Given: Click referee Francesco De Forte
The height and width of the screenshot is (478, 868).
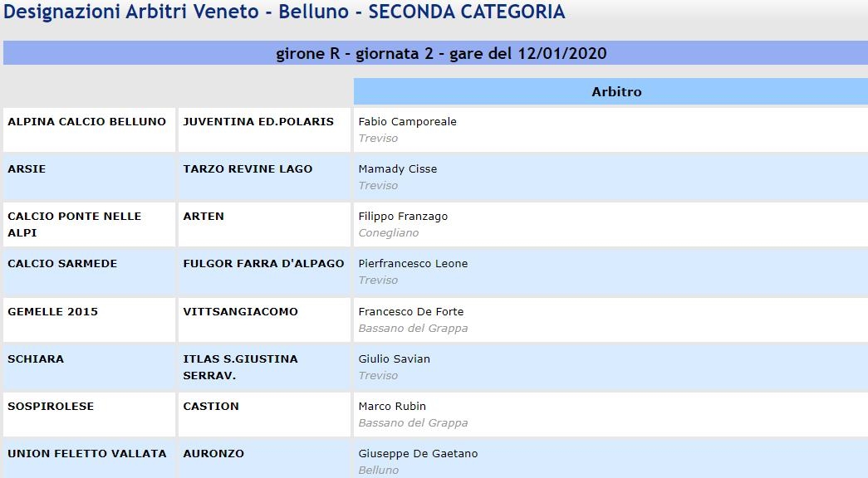Looking at the screenshot, I should 411,311.
